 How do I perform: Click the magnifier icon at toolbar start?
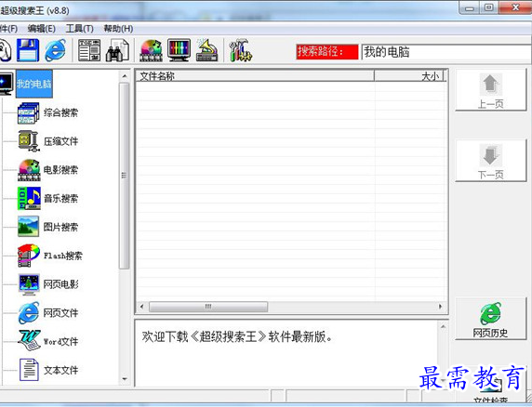5,50
